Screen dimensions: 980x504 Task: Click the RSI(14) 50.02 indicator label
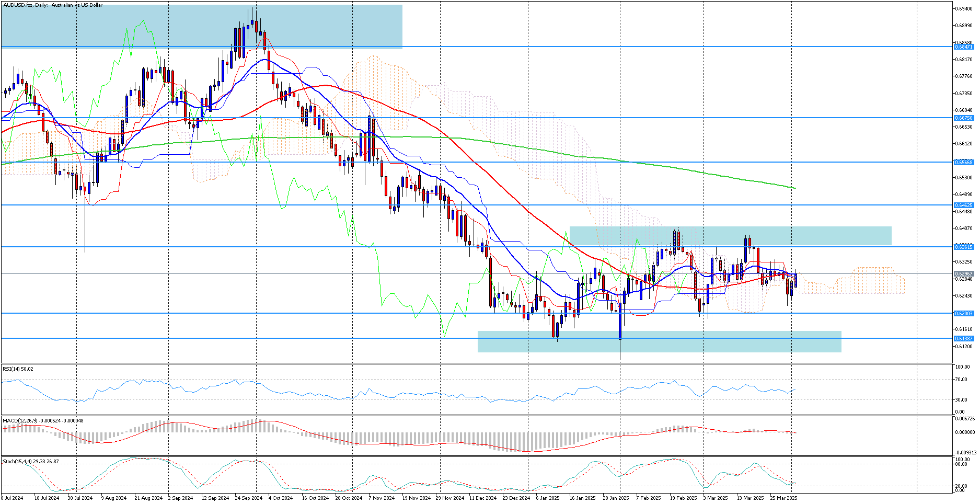pyautogui.click(x=18, y=369)
